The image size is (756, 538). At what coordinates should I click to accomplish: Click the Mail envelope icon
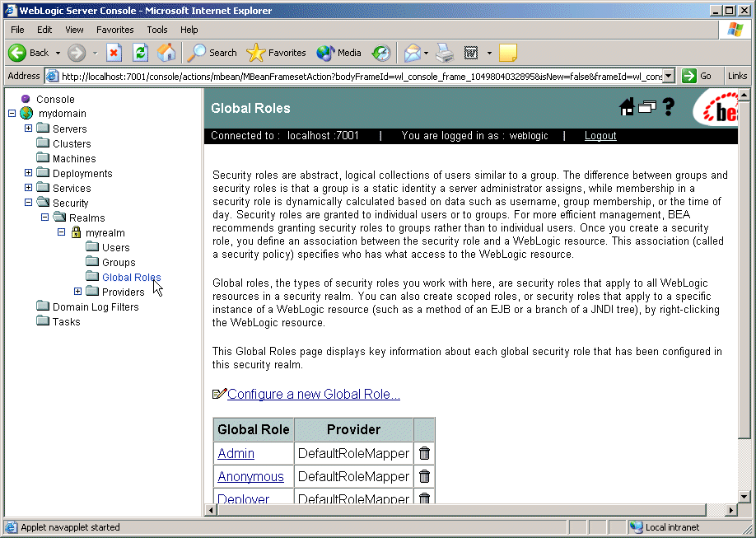[413, 53]
